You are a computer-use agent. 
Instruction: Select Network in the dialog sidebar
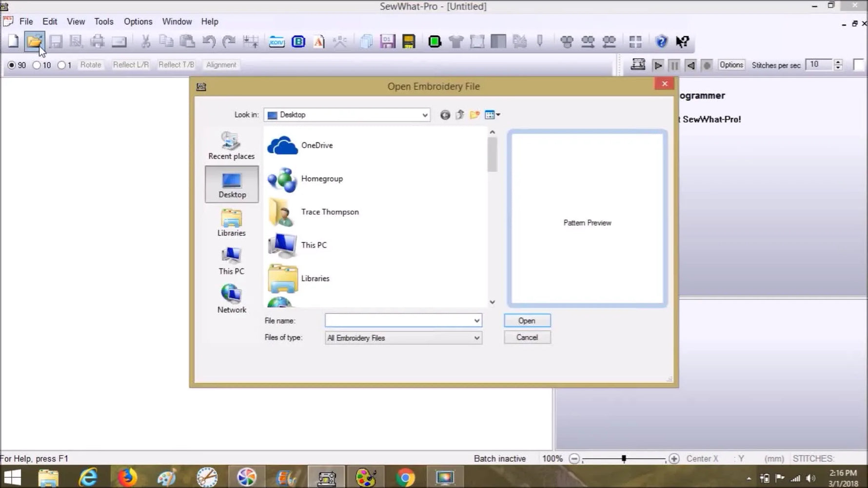[x=232, y=299]
